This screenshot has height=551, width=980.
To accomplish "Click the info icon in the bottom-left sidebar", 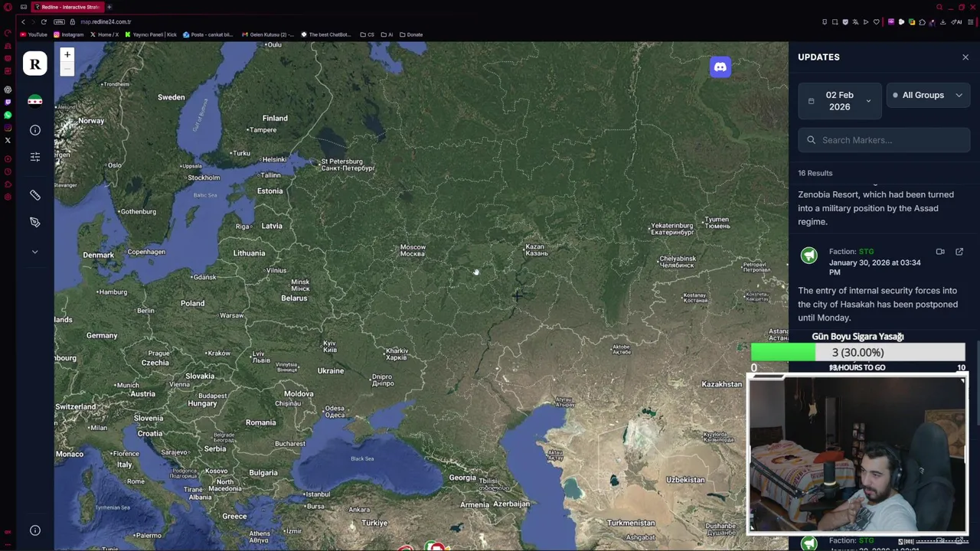I will 34,530.
